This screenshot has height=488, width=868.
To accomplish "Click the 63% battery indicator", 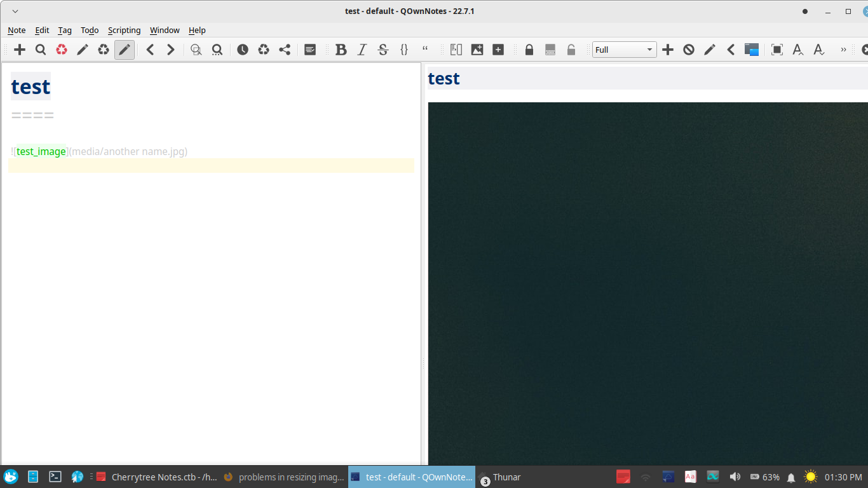I will 764,477.
